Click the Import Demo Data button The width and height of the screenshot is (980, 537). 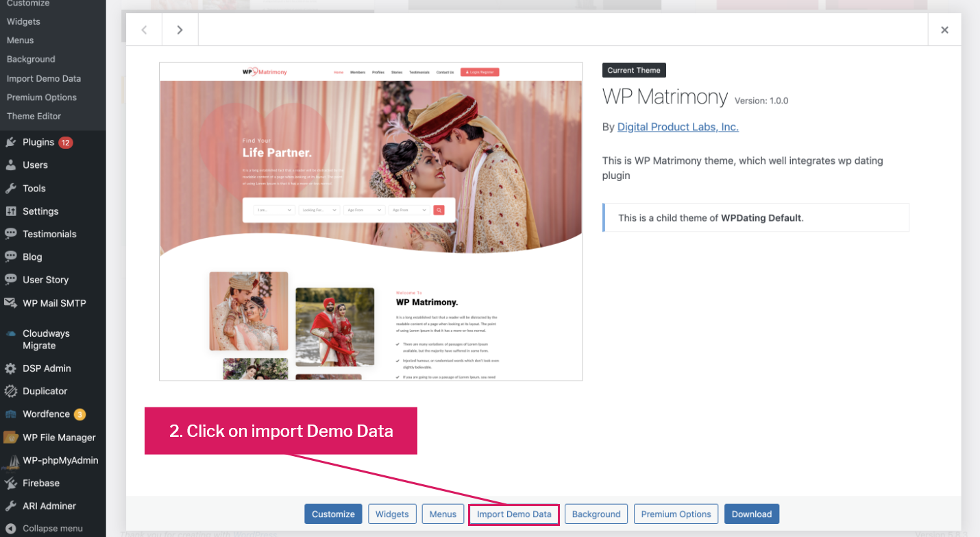[x=514, y=514]
